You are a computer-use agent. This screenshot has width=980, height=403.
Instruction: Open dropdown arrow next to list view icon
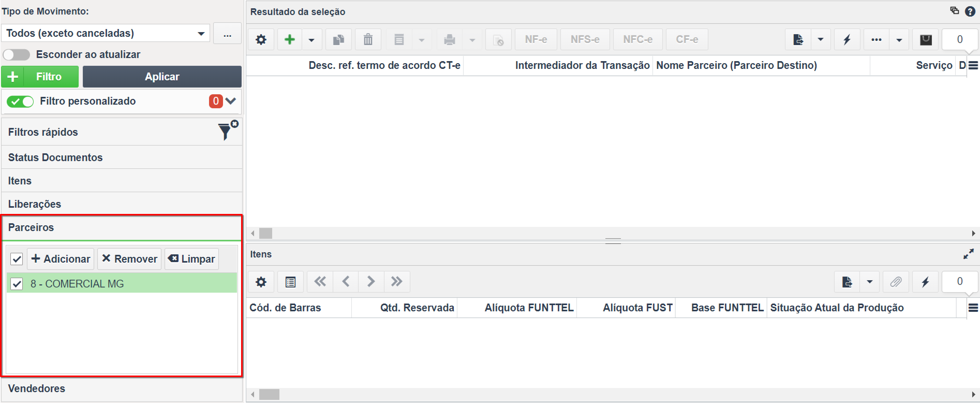click(421, 40)
